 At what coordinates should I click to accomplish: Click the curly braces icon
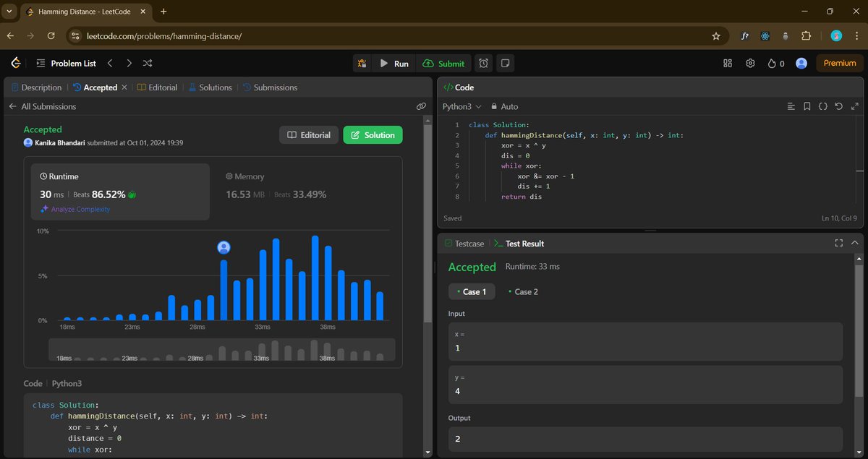[x=822, y=106]
